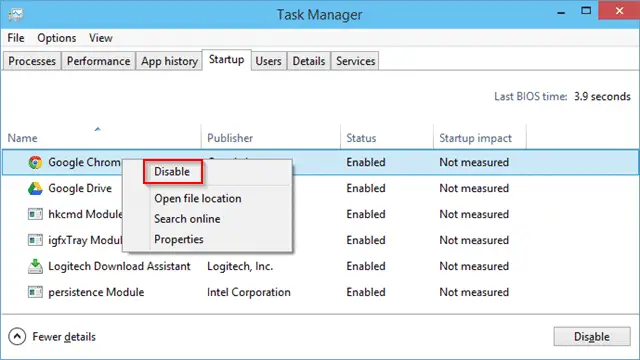The image size is (640, 360).
Task: Click the Logitech, Inc. publisher cell
Action: [240, 267]
